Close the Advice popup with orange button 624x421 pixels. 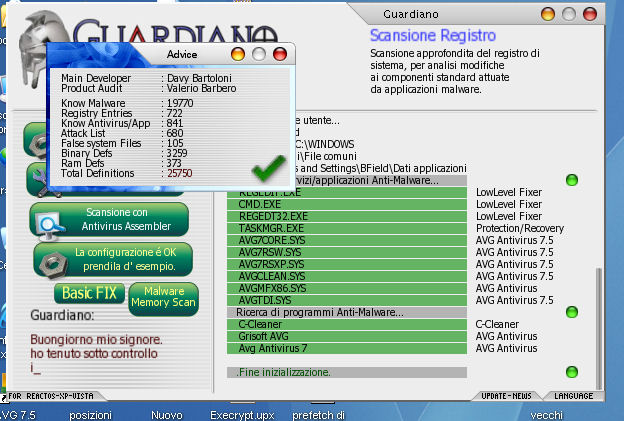[x=237, y=53]
